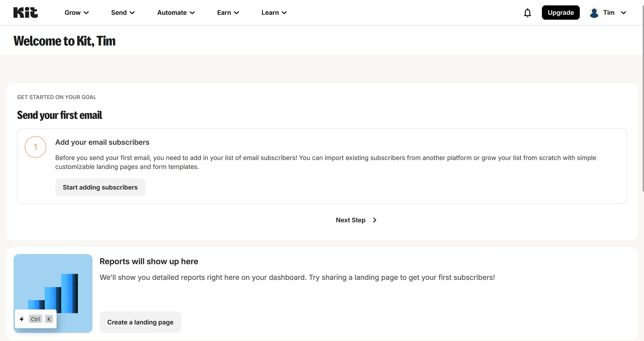Click the Upgrade button

(x=561, y=13)
